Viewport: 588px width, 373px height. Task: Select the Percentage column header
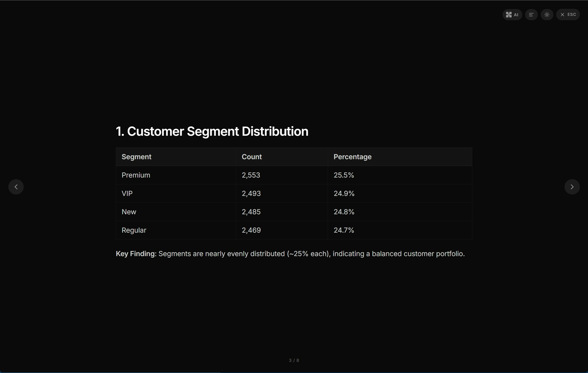[352, 157]
